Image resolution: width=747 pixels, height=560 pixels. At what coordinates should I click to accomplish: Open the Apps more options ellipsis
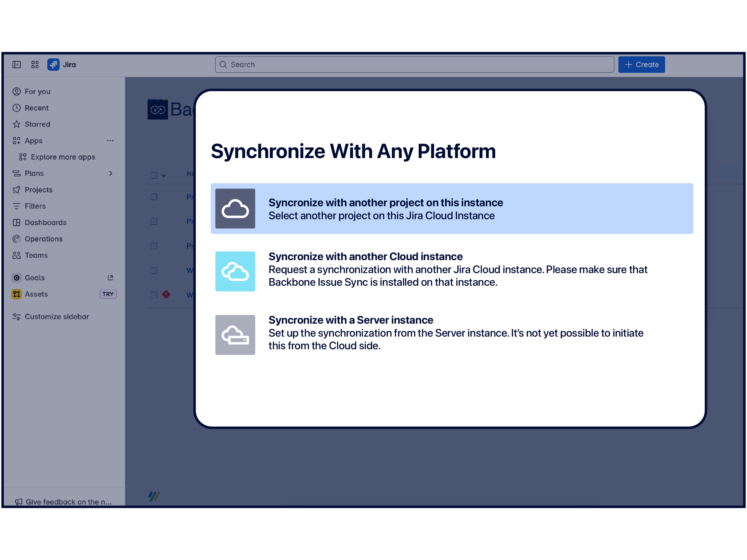(x=111, y=141)
